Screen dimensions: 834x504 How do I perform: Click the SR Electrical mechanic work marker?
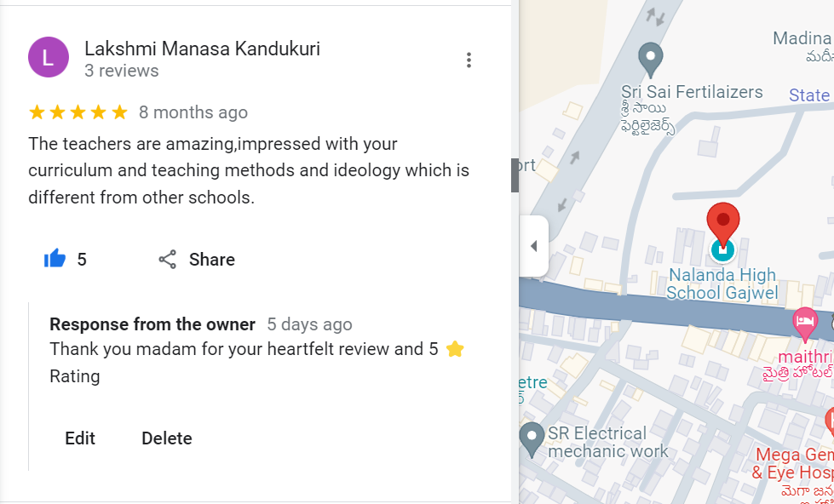click(x=532, y=438)
